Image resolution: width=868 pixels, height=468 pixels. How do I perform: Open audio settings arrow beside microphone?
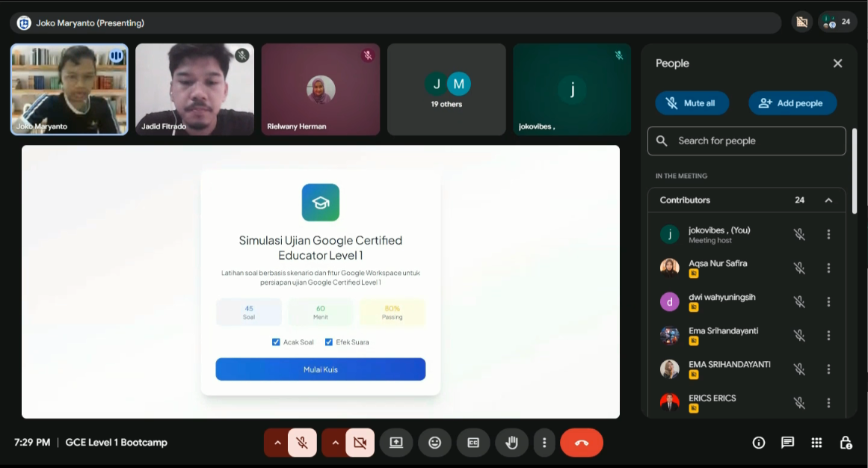(277, 443)
